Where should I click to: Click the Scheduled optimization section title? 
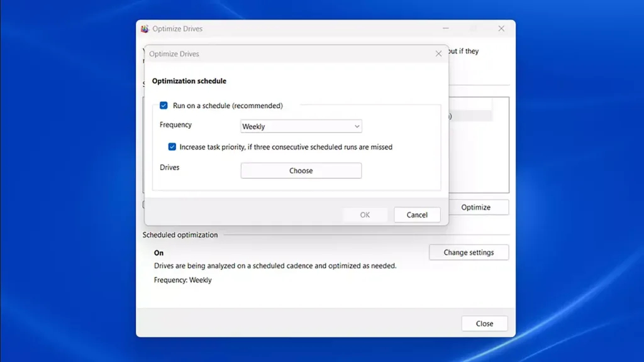(x=180, y=235)
